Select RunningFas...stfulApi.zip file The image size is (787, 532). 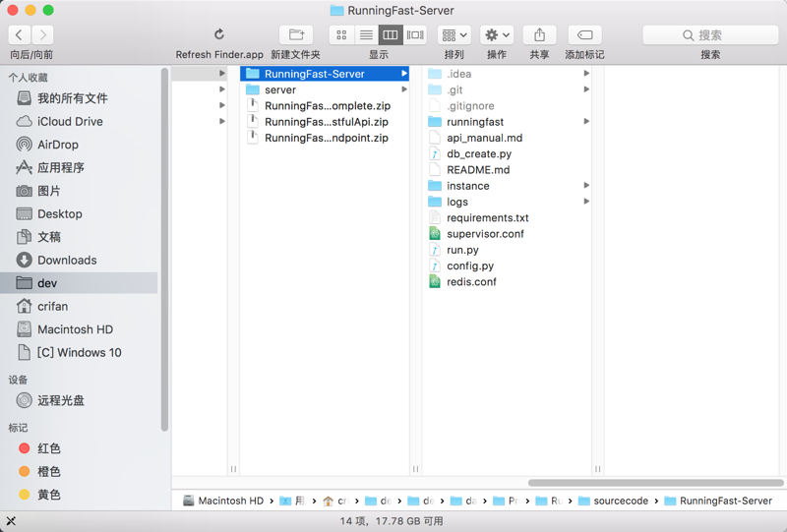click(x=325, y=122)
